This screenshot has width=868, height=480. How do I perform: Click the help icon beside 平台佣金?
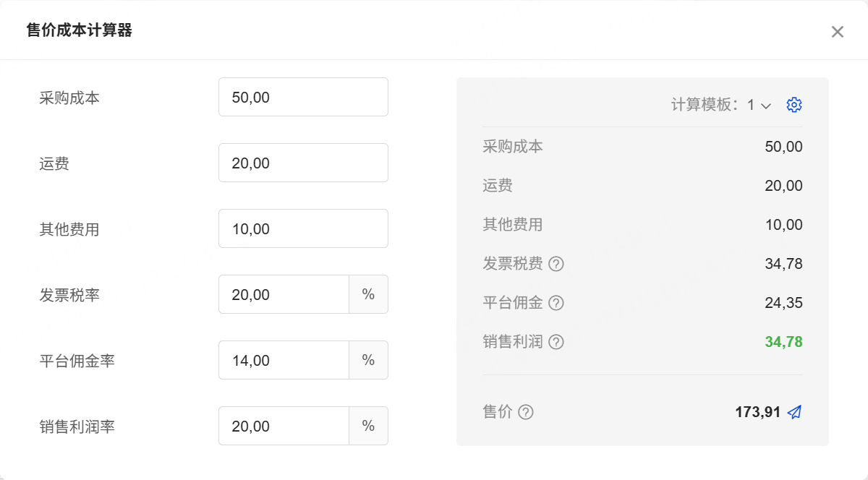point(556,303)
